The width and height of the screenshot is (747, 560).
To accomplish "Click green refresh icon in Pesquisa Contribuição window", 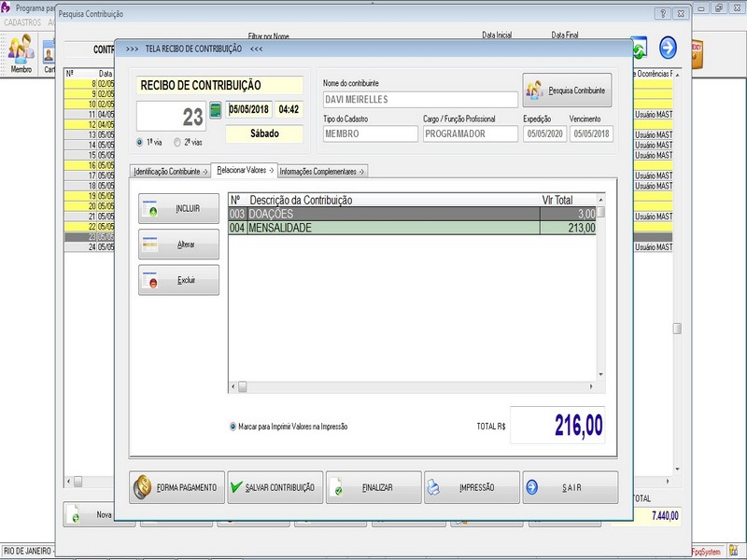I will pos(640,48).
